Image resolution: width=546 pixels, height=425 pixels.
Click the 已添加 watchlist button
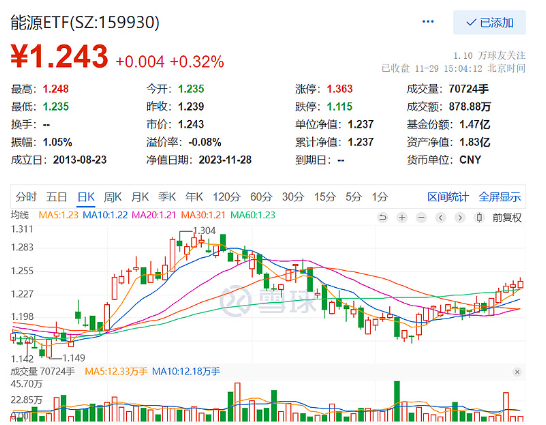tap(489, 23)
